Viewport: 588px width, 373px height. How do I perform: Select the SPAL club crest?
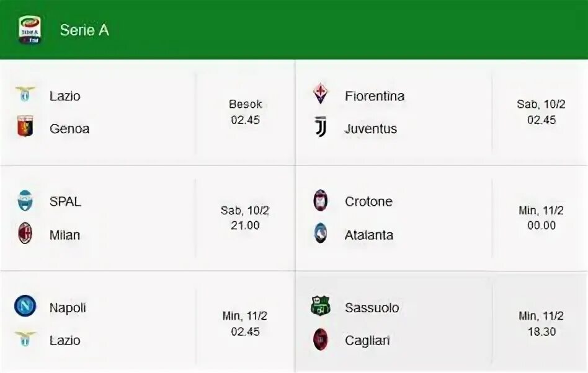(x=25, y=200)
